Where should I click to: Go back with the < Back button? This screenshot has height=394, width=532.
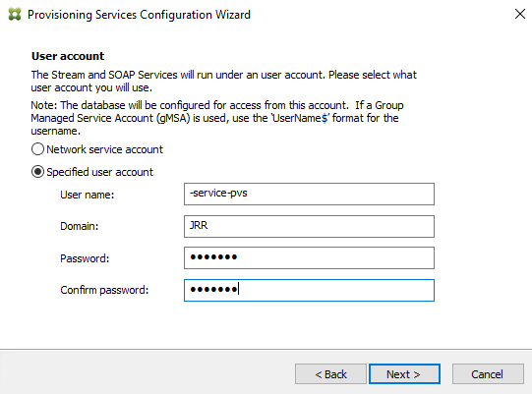[330, 374]
